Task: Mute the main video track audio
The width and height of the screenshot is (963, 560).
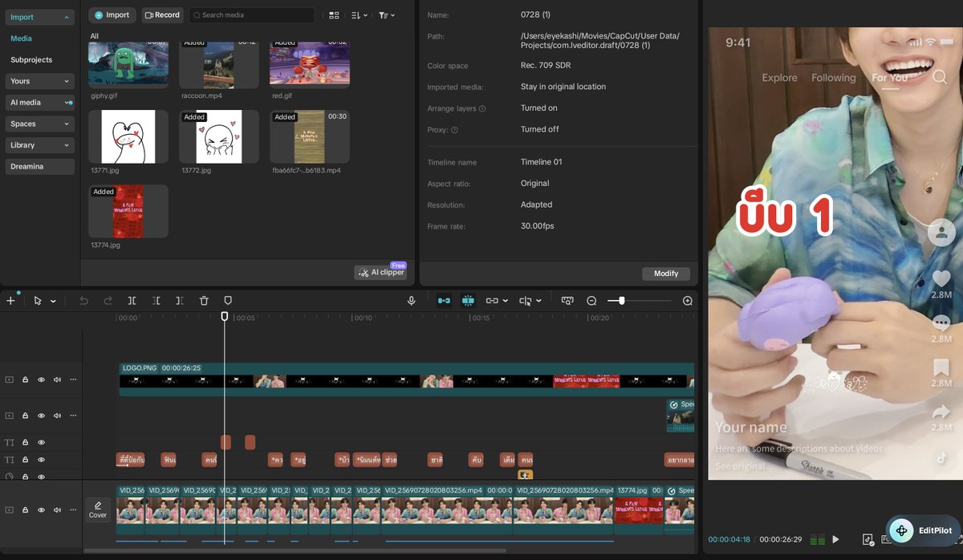Action: (57, 509)
